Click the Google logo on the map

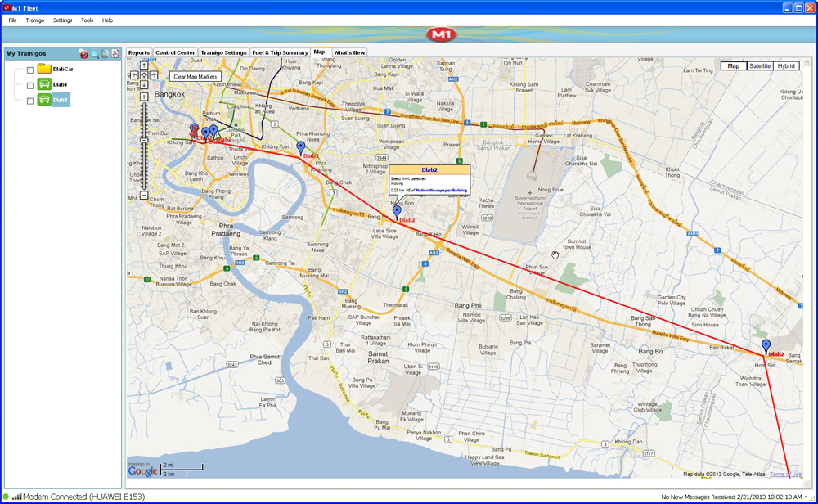(x=142, y=470)
